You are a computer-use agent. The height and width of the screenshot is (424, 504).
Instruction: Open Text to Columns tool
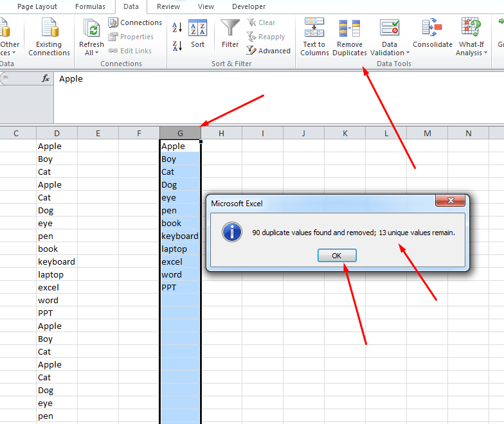(x=314, y=37)
